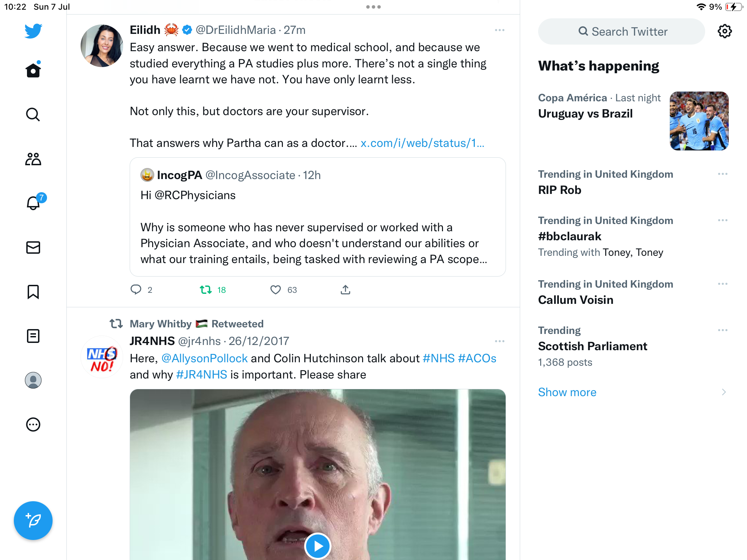Screen dimensions: 747x560
Task: Open the Communities icon
Action: [33, 159]
